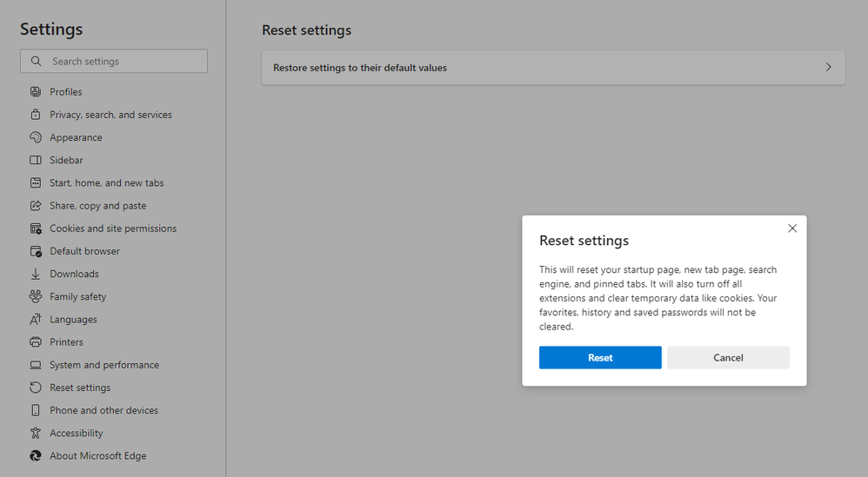
Task: Click the lock icon for Privacy settings
Action: point(36,115)
